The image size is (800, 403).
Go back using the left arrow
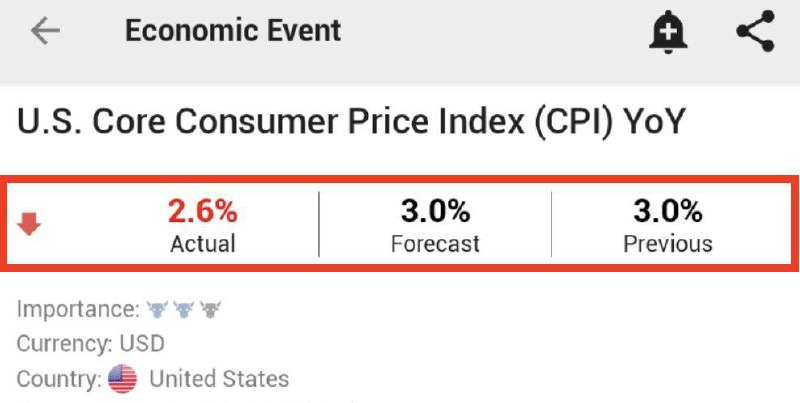[x=46, y=31]
